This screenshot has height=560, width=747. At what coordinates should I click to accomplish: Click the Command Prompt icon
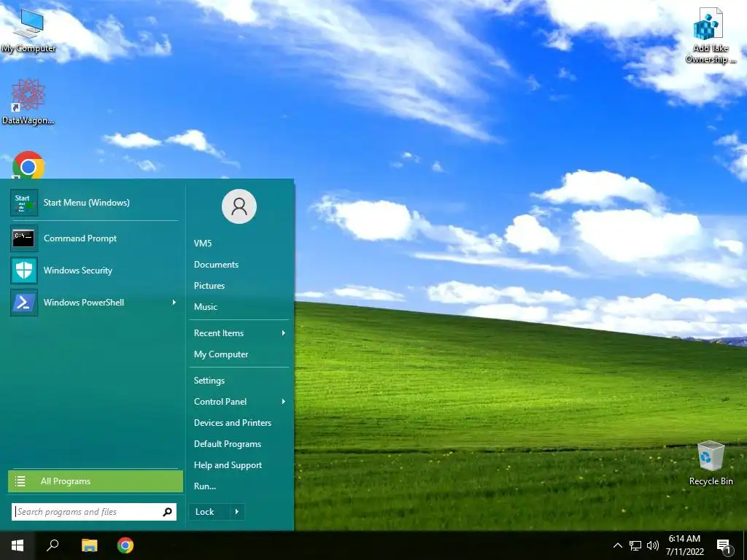24,238
